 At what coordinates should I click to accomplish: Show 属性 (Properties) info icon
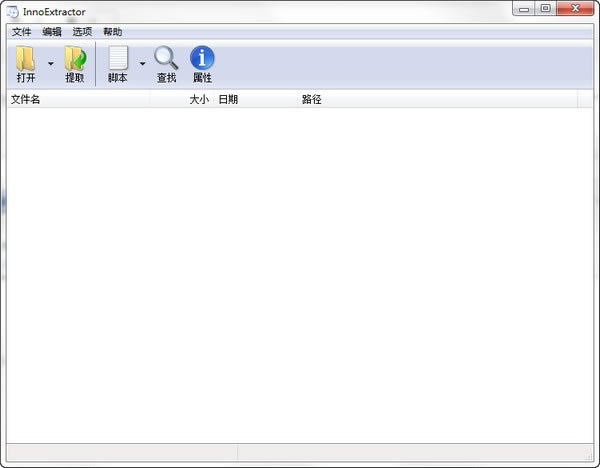(202, 58)
